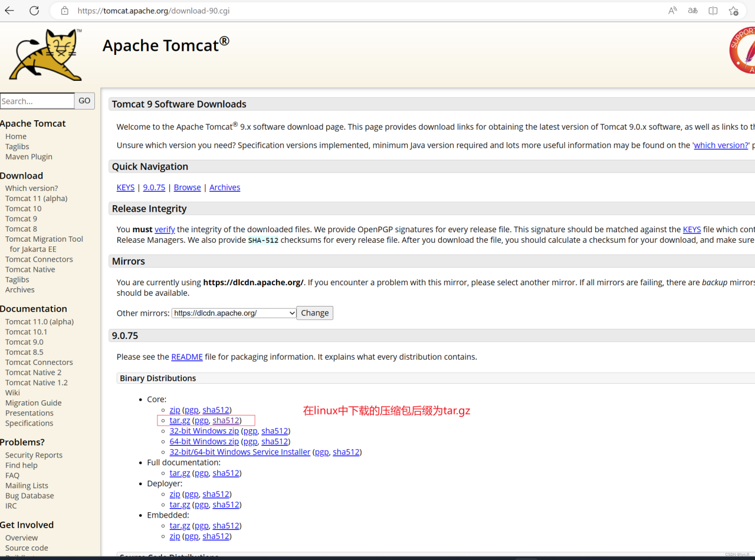Open the read aloud icon

(x=672, y=11)
